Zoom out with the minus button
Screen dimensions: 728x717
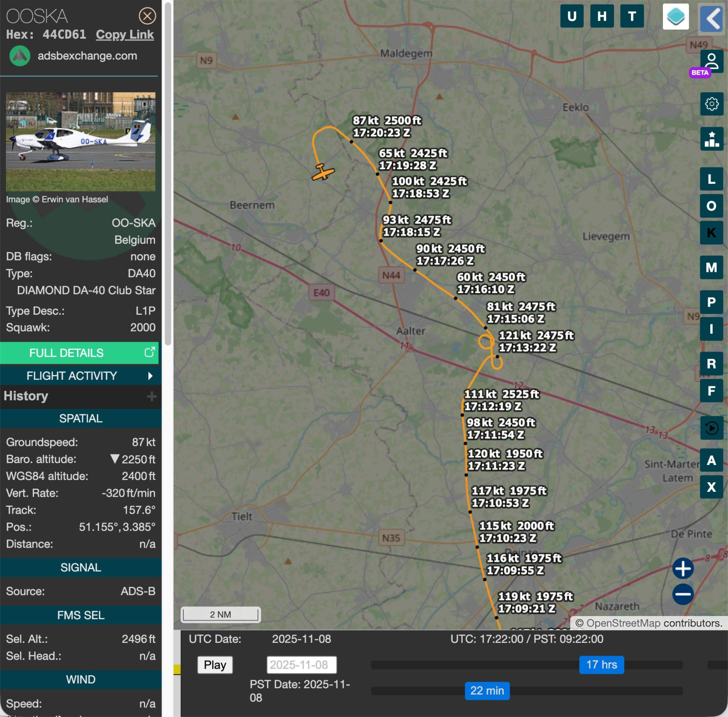[683, 594]
